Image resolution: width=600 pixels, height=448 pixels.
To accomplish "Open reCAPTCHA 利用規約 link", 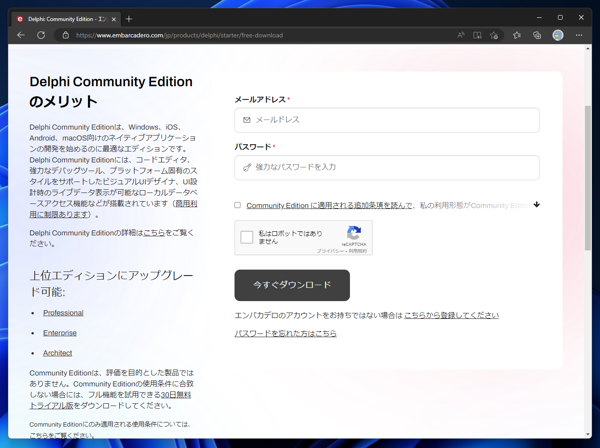I will coord(358,251).
